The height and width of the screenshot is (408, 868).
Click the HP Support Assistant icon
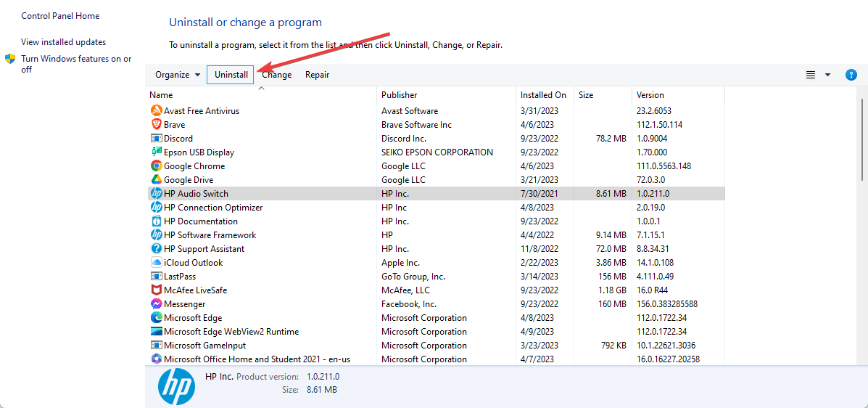pos(156,249)
